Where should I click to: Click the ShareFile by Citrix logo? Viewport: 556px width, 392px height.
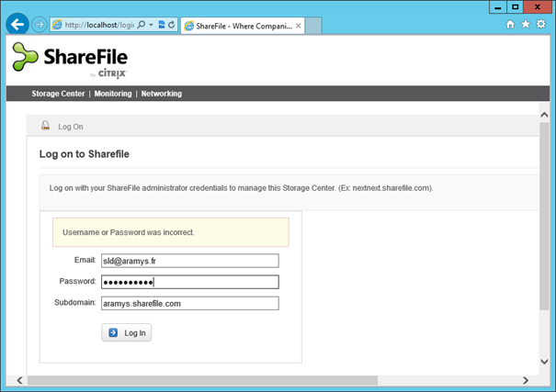70,60
